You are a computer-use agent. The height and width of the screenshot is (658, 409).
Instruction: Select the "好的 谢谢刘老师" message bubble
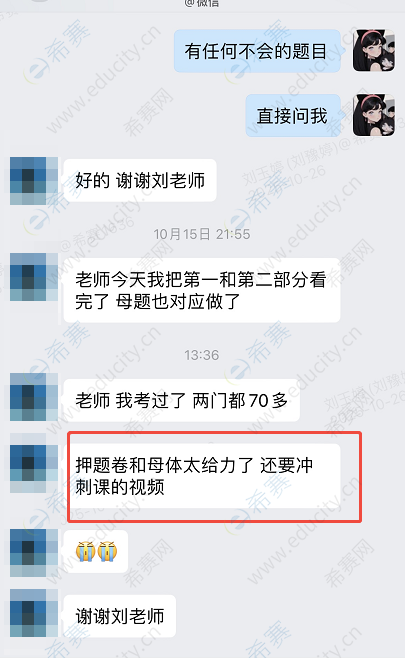coord(140,180)
